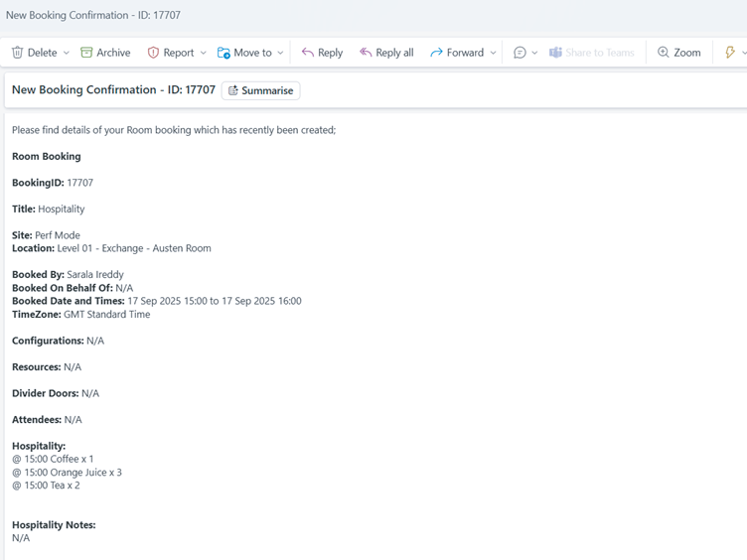Click the window title bar text
747x560 pixels.
click(x=93, y=15)
